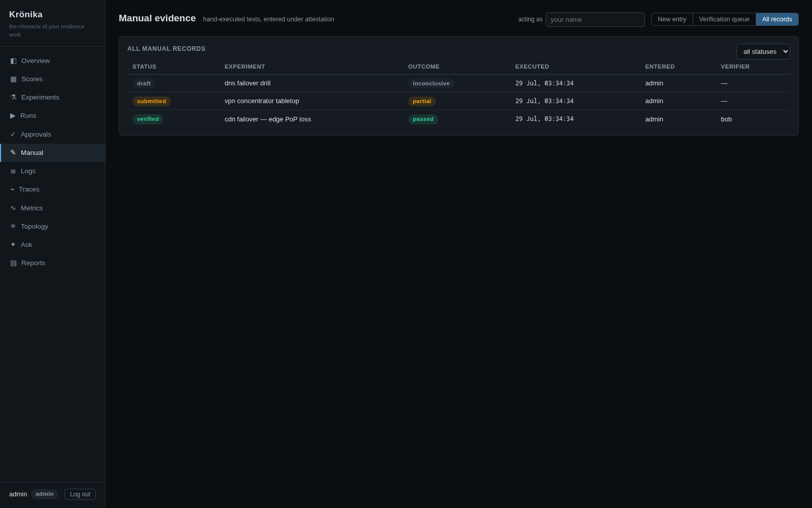Open the Ask page
The width and height of the screenshot is (812, 508).
click(x=53, y=245)
